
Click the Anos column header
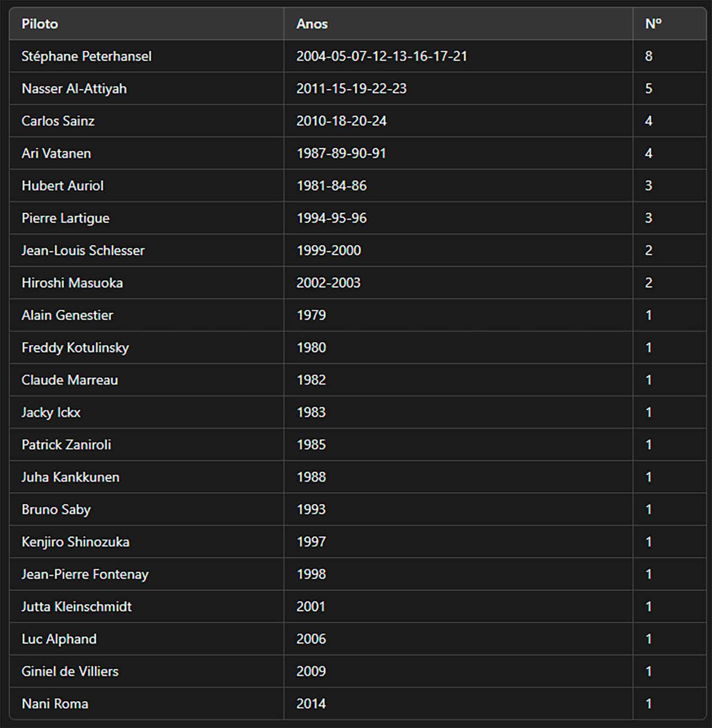[312, 24]
